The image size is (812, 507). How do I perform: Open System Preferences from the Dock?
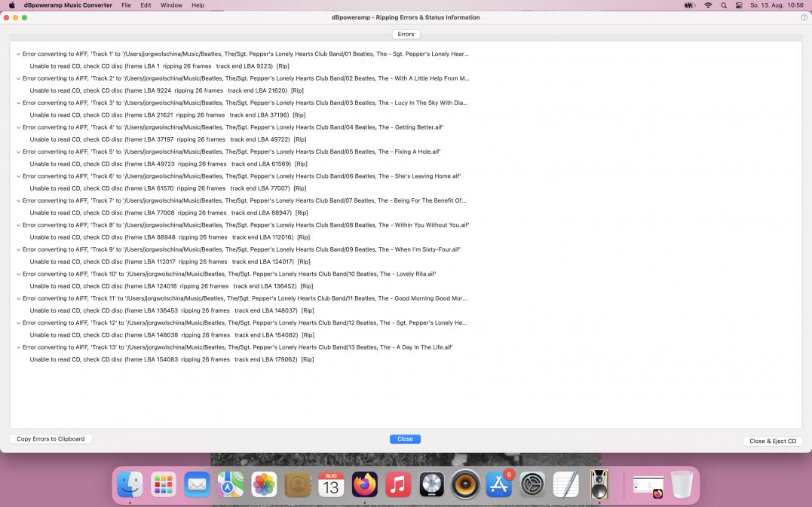click(x=532, y=484)
